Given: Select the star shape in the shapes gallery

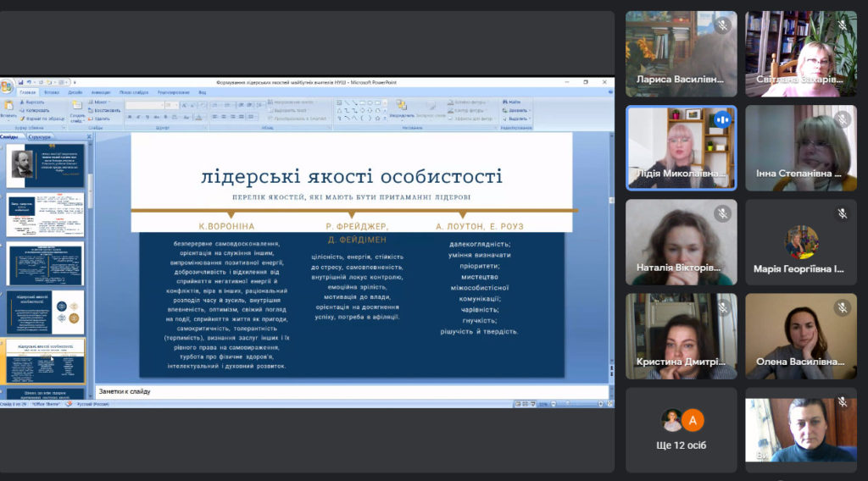Looking at the screenshot, I should click(x=378, y=119).
